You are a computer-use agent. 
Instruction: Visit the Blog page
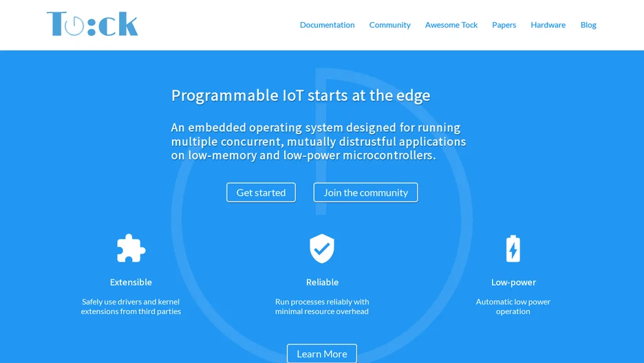(x=588, y=25)
